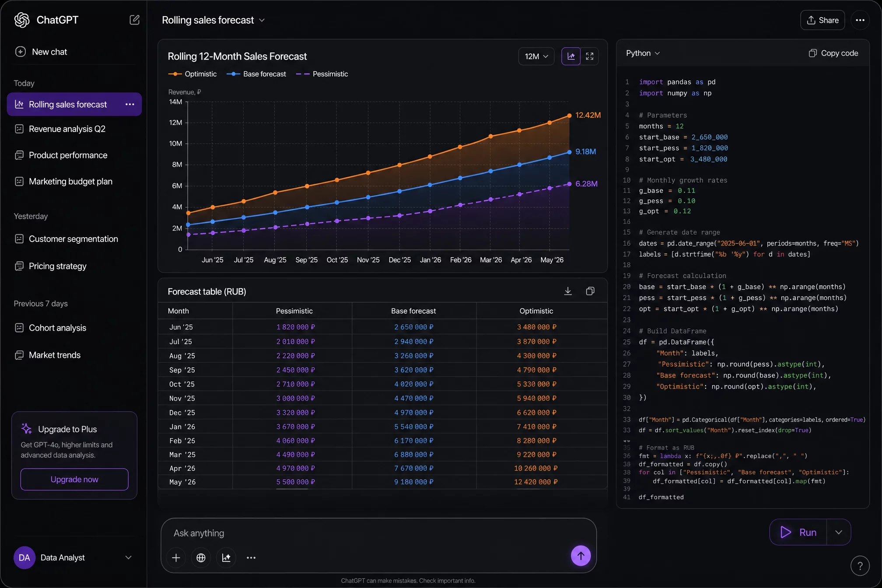Click the Rolling sales forecast chart icon
The image size is (882, 588).
pos(19,104)
